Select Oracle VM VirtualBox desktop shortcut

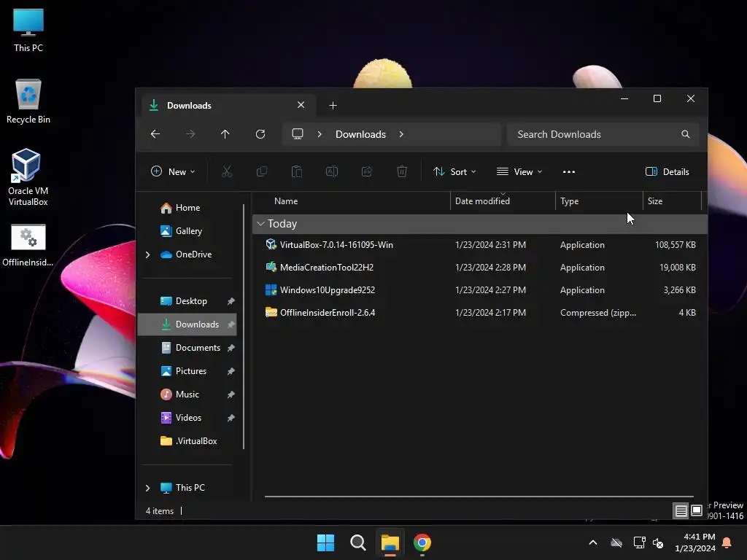click(x=28, y=177)
